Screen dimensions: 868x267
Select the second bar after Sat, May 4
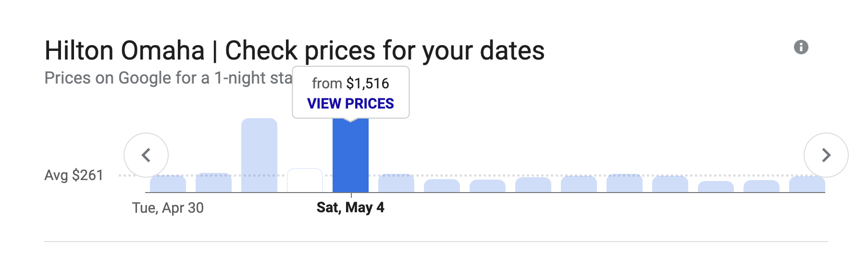click(442, 186)
